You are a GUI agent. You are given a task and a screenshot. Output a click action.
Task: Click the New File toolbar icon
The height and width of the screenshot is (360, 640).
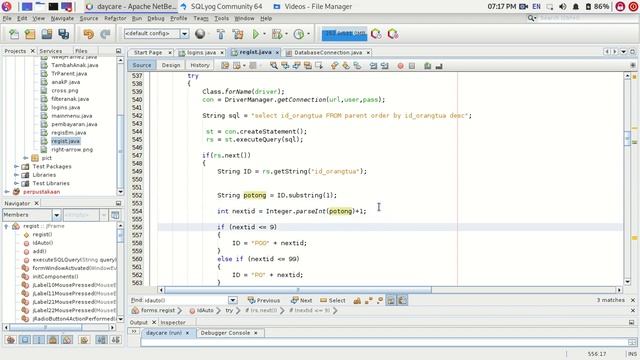[x=13, y=34]
